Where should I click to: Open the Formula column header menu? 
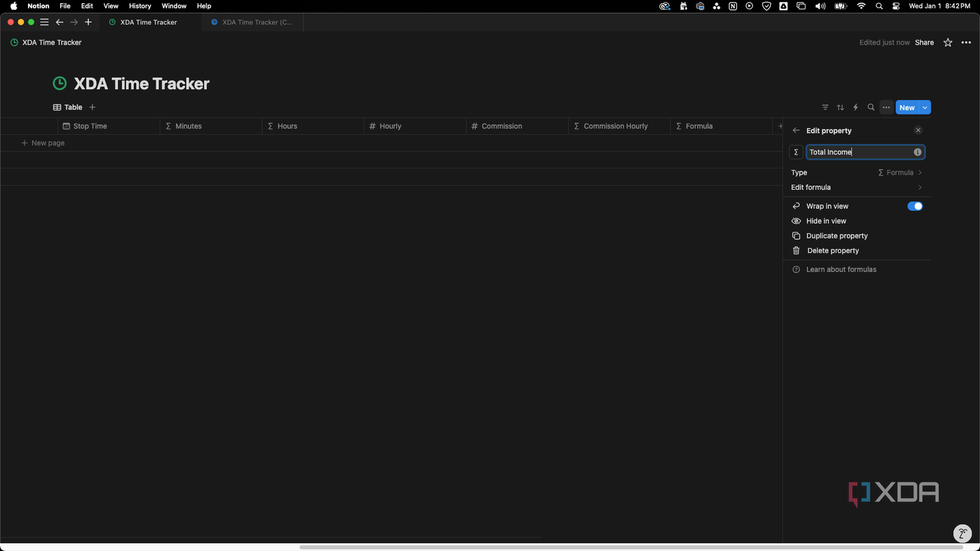pos(721,126)
